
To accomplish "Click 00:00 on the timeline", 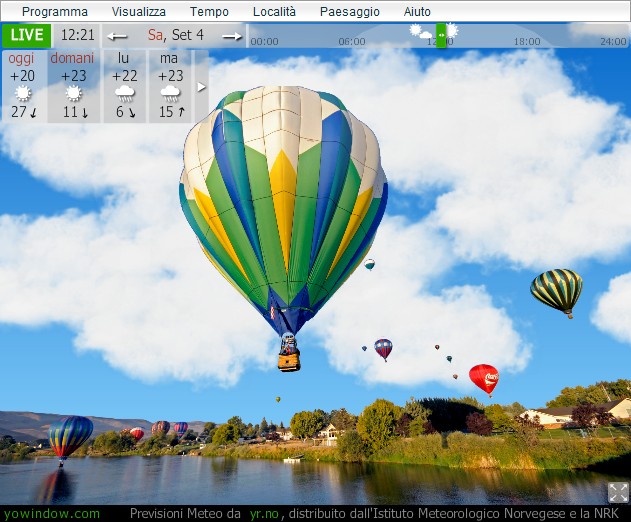I will click(x=264, y=41).
